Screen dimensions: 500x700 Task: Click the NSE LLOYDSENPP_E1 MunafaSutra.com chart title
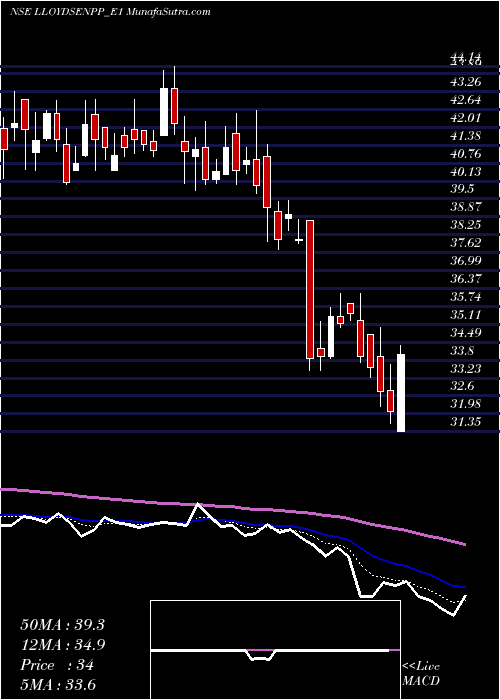pyautogui.click(x=110, y=12)
